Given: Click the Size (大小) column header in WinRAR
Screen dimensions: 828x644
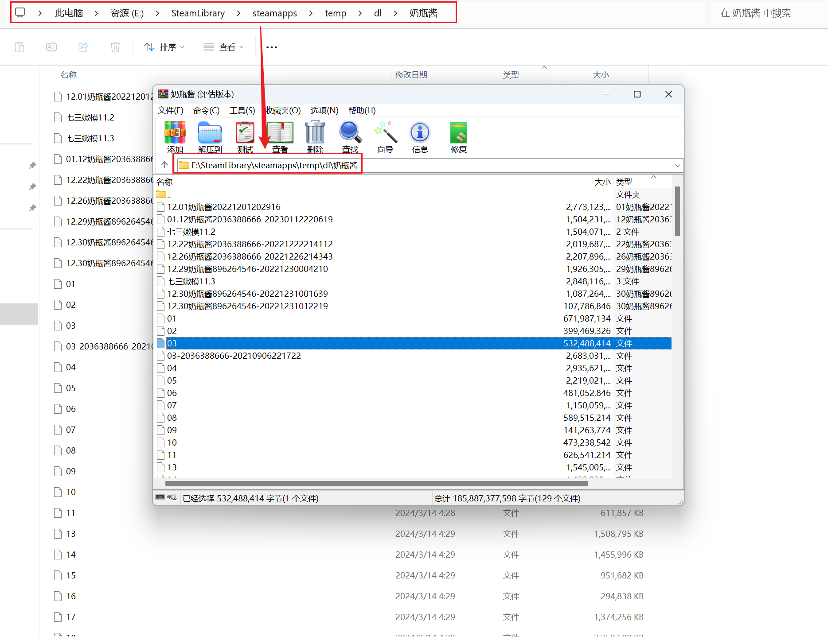Looking at the screenshot, I should tap(601, 182).
